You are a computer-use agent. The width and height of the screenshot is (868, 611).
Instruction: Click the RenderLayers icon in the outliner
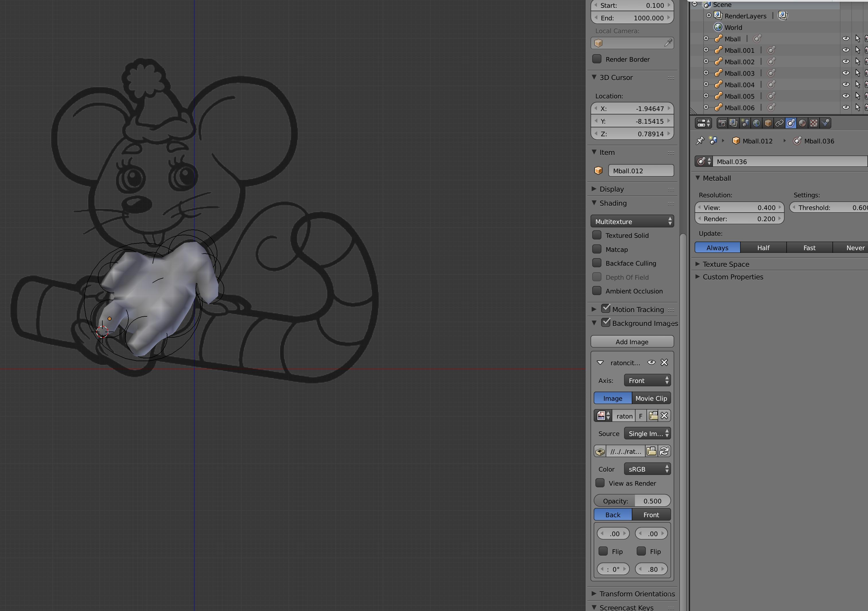pos(718,15)
